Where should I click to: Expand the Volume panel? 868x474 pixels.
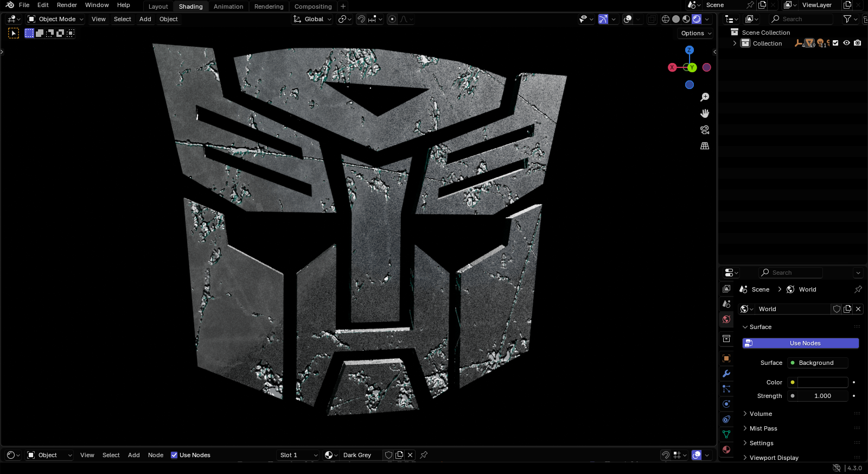pos(745,414)
